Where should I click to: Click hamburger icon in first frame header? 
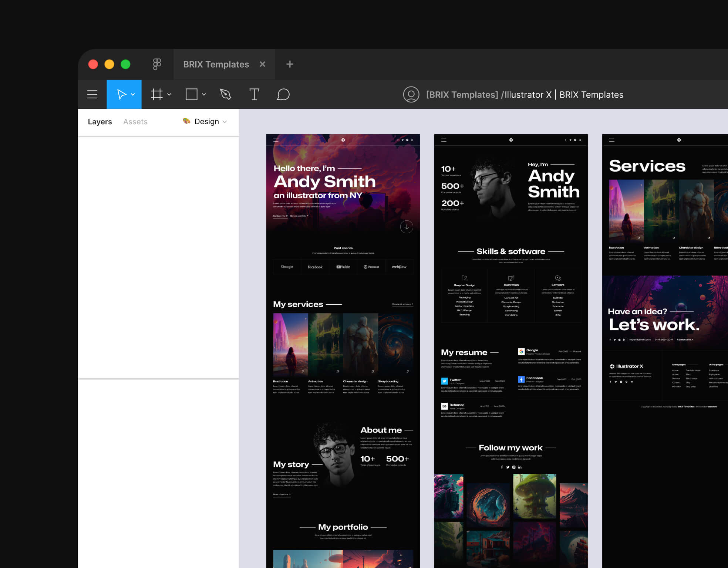pyautogui.click(x=276, y=140)
